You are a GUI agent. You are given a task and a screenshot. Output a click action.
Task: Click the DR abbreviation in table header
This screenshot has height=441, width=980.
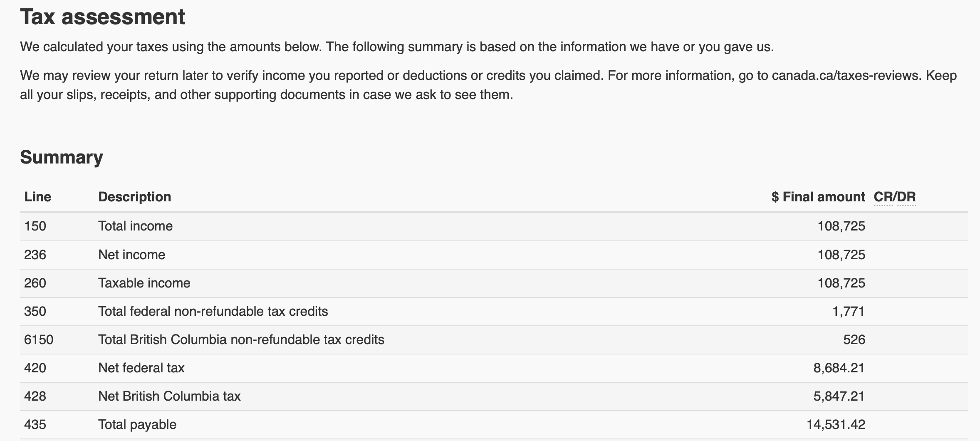[906, 197]
